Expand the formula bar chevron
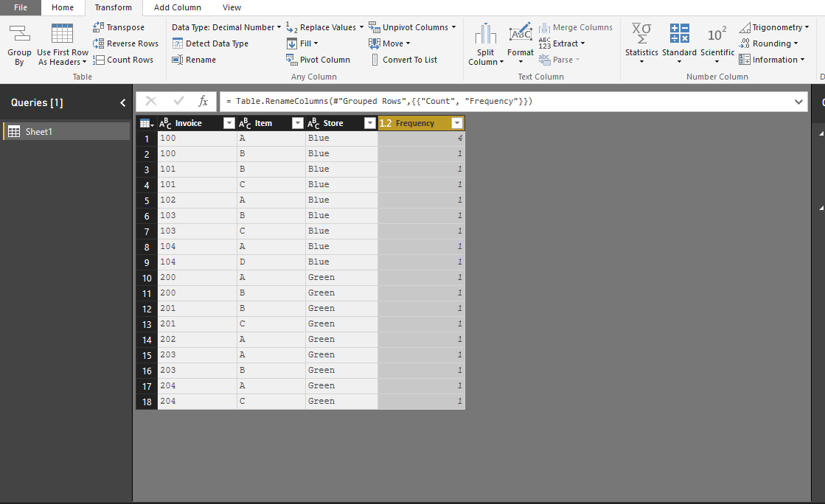The height and width of the screenshot is (504, 825). coord(798,102)
